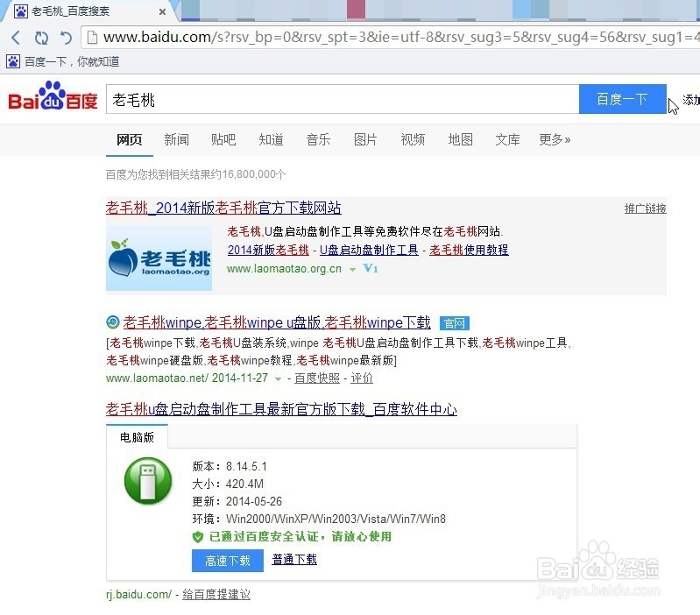Reload the page with the refresh icon
700x615 pixels.
click(x=41, y=38)
